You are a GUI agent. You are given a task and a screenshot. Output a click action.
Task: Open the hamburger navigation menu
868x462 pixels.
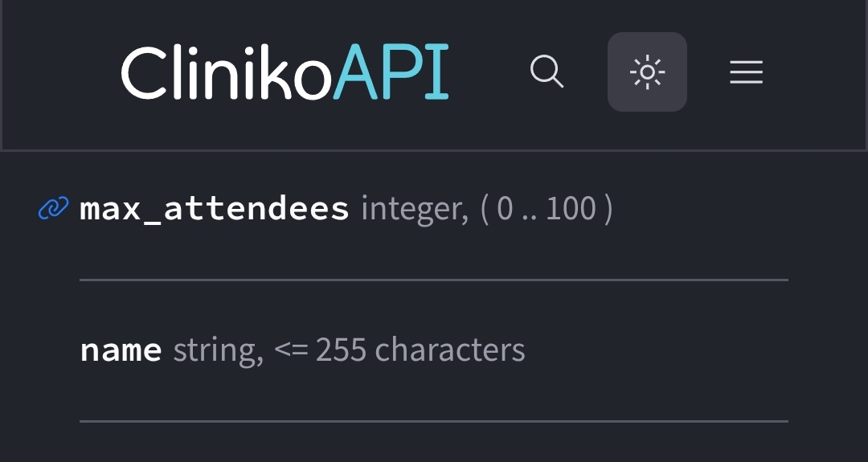click(x=746, y=73)
